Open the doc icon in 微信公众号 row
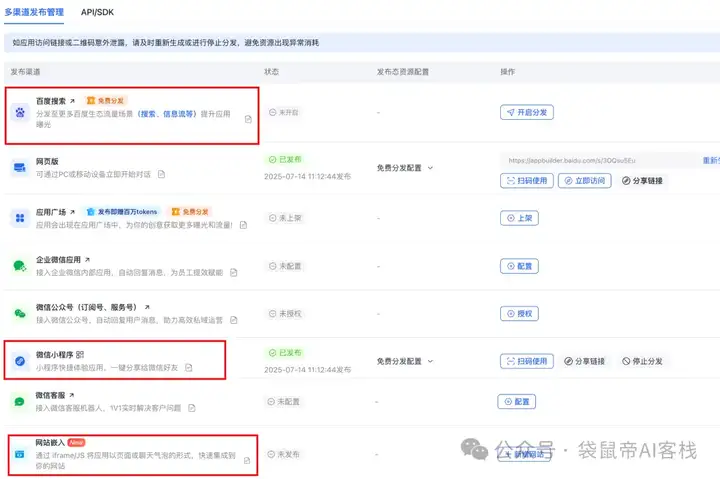 (x=234, y=320)
